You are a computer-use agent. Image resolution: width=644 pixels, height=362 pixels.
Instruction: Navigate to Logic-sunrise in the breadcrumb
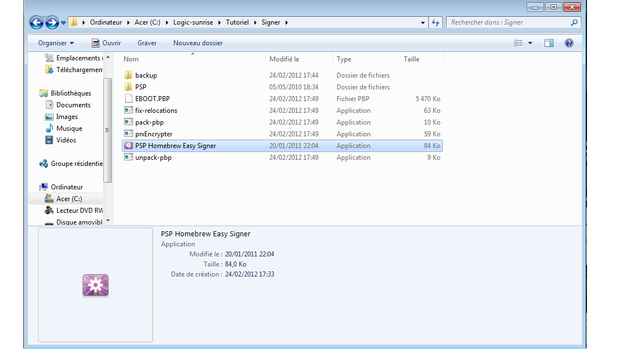click(193, 22)
